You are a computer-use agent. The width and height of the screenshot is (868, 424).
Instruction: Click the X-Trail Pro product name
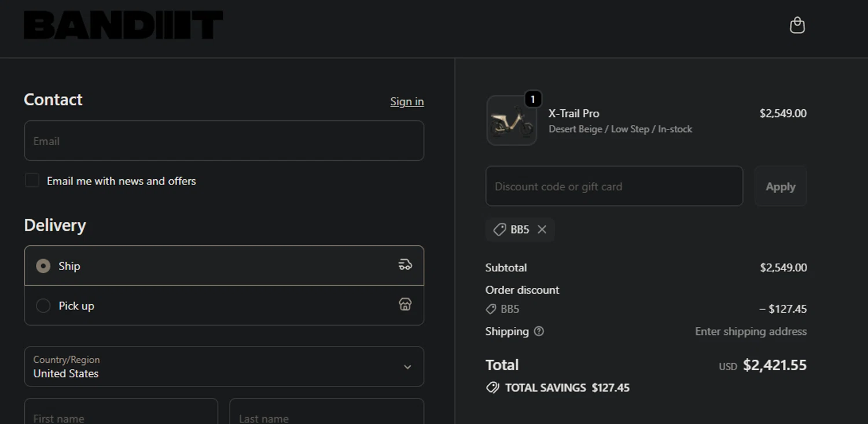click(x=574, y=113)
